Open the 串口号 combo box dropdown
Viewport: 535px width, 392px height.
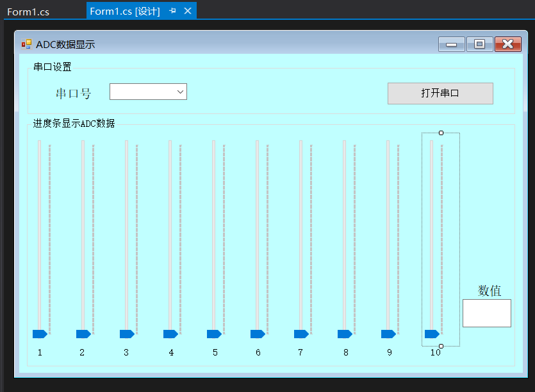click(x=180, y=92)
